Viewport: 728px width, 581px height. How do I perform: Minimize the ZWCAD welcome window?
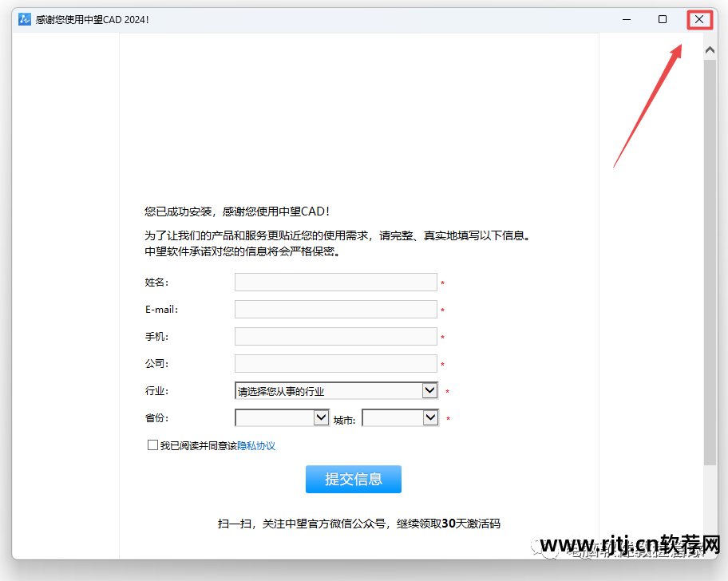click(x=627, y=19)
